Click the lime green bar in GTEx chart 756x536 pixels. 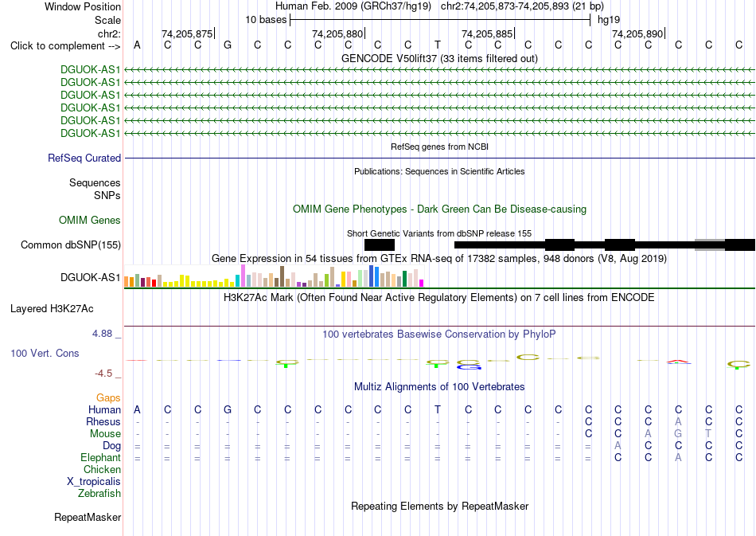(326, 280)
